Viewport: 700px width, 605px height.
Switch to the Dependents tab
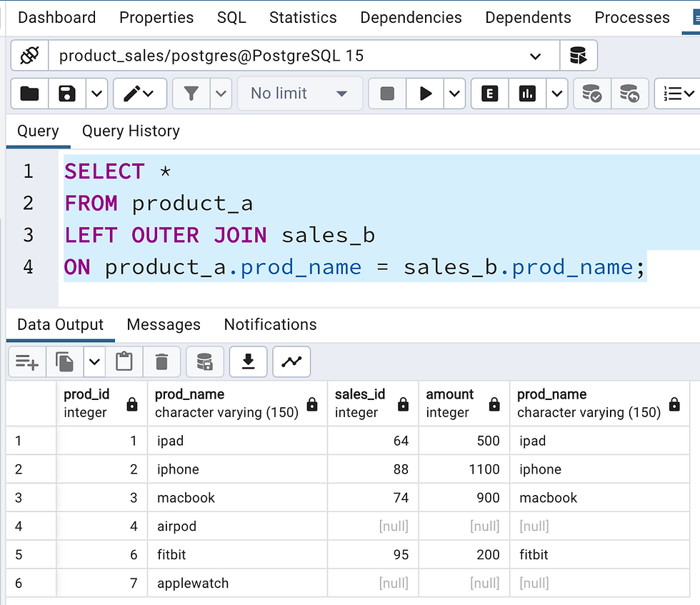tap(528, 17)
